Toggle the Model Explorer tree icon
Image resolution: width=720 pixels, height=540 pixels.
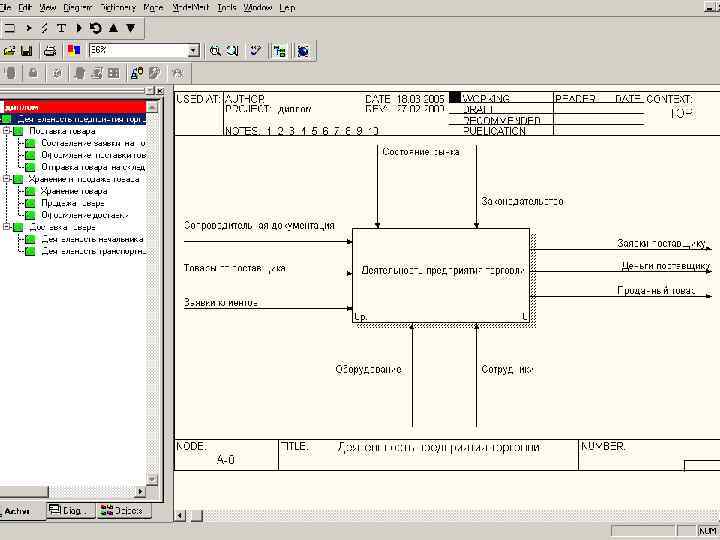(279, 50)
